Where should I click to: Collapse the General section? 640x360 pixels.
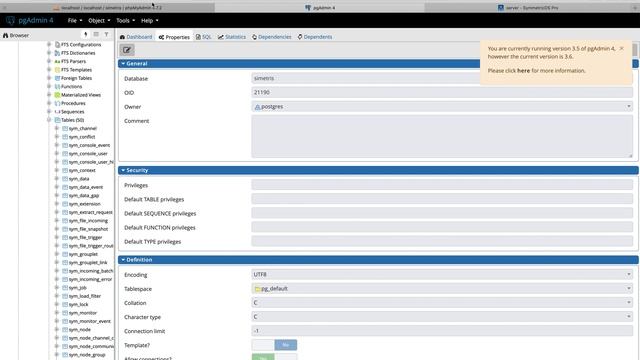pos(123,64)
